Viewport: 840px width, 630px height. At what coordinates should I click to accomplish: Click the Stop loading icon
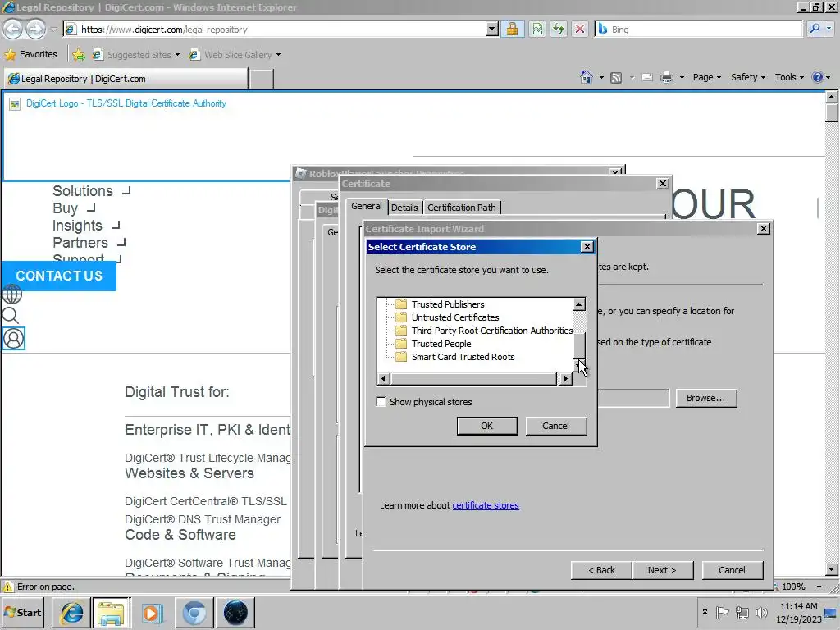coord(580,29)
